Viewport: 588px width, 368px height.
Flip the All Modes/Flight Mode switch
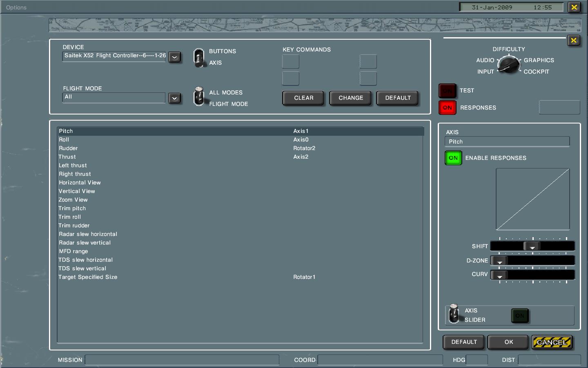coord(199,96)
